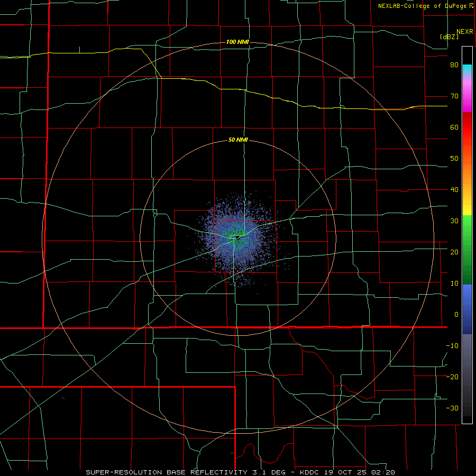Click the [dBZ] units label
Screen dimensions: 476x476
[449, 37]
